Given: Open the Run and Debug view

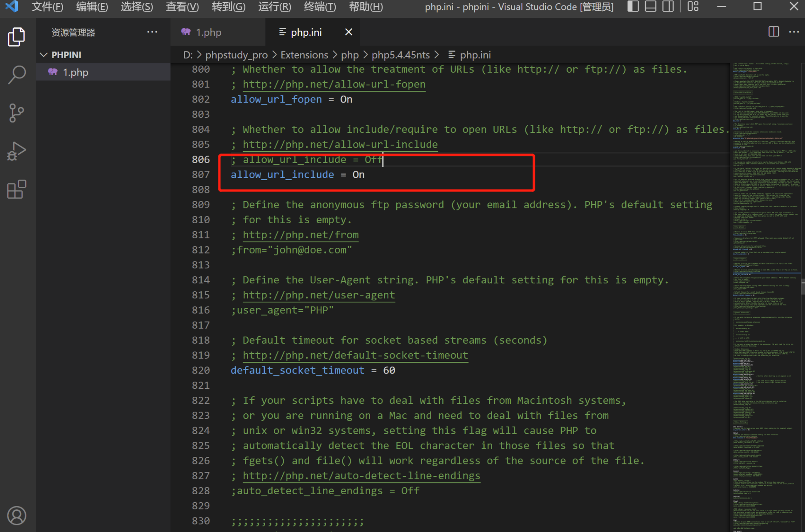Looking at the screenshot, I should coord(17,151).
